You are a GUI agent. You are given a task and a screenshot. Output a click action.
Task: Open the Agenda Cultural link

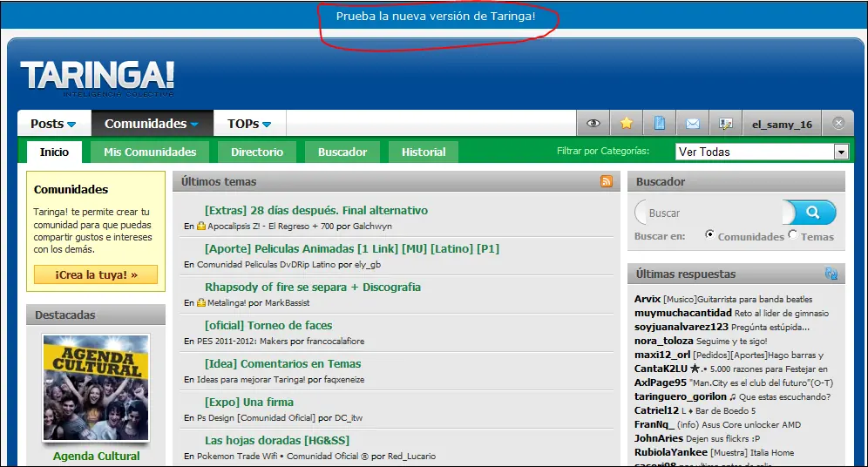[97, 456]
